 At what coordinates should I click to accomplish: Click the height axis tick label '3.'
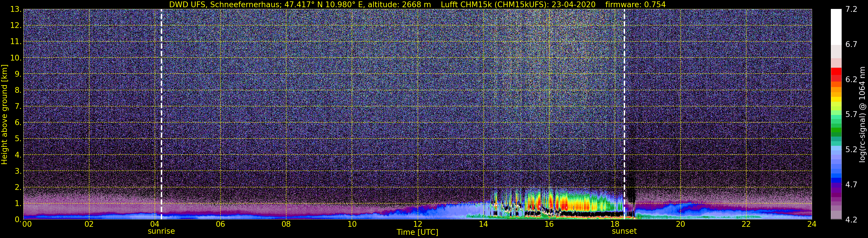click(x=18, y=171)
